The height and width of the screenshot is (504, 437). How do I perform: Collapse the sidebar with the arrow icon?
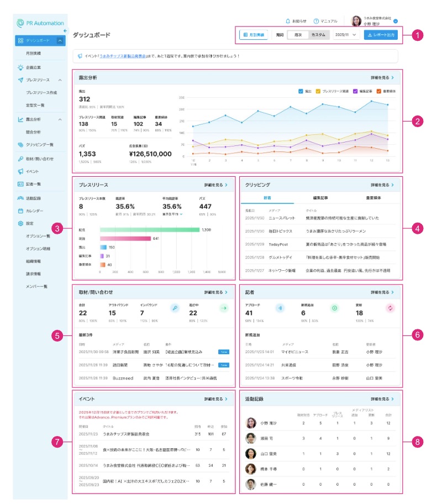(x=65, y=30)
